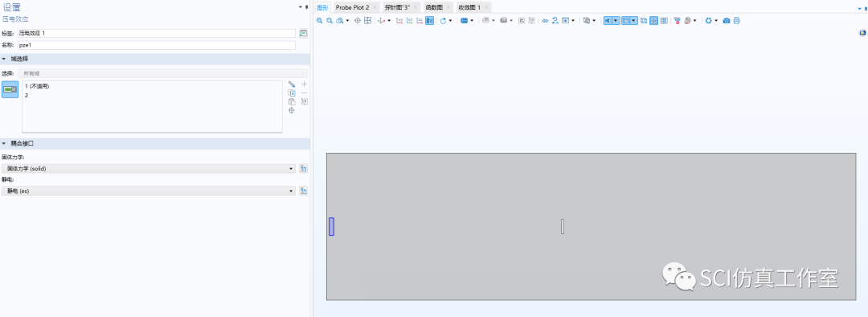This screenshot has width=868, height=317.
Task: Click zoom to selection icon beside list
Action: click(292, 110)
